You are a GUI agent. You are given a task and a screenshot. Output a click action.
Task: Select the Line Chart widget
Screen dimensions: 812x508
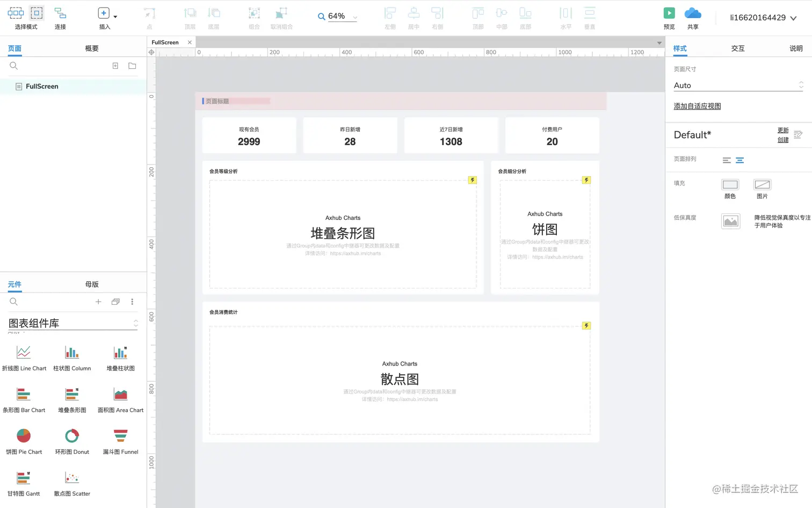click(24, 359)
